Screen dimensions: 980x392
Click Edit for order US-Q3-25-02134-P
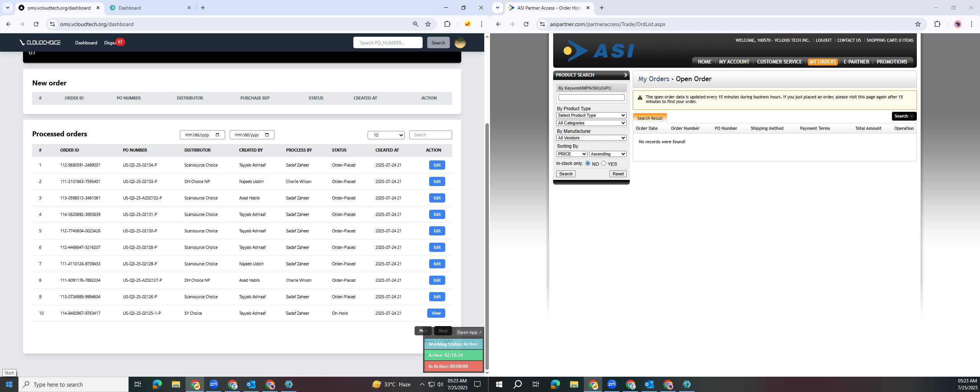tap(437, 165)
